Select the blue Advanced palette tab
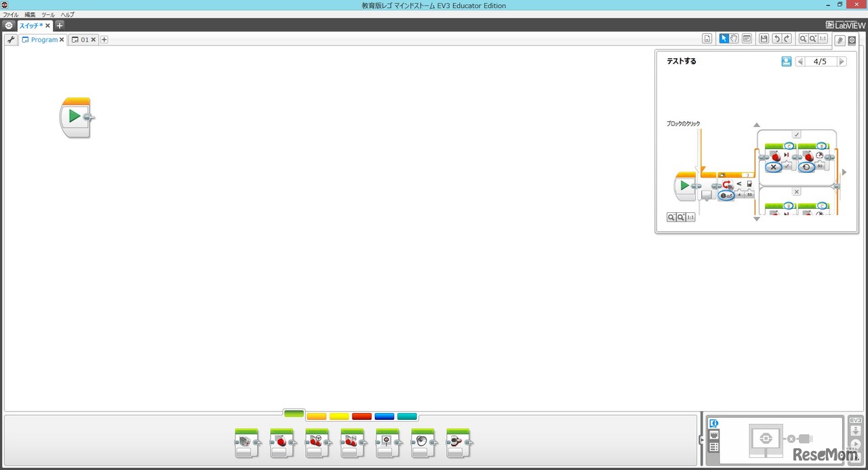Viewport: 868px width, 470px height. click(384, 416)
